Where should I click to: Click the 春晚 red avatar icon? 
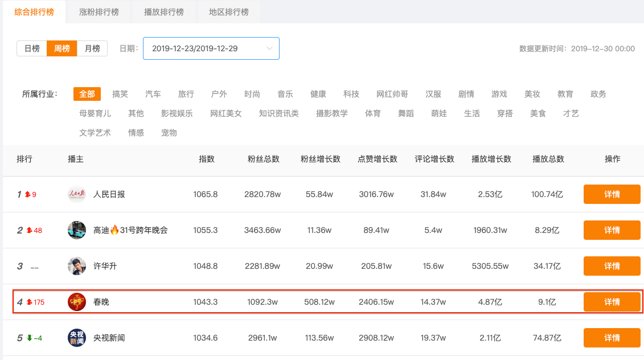pos(77,302)
